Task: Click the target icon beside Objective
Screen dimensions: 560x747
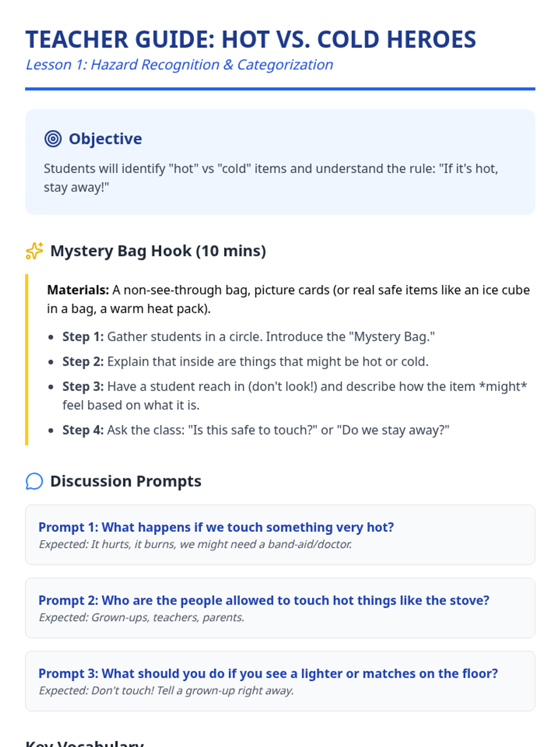Action: [x=53, y=139]
